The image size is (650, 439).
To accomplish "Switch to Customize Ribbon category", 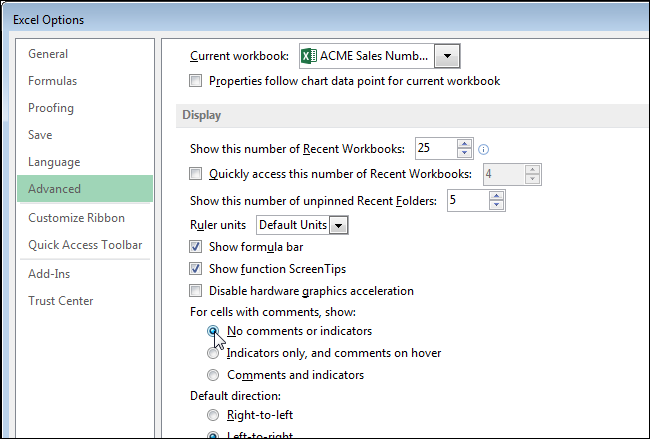I will coord(77,218).
